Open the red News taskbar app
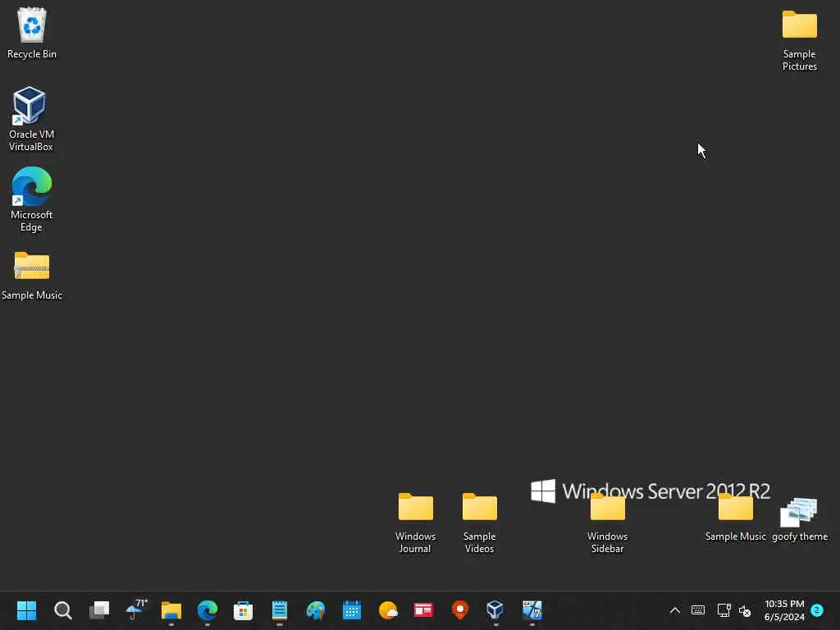Screen dimensions: 840x630 423,610
